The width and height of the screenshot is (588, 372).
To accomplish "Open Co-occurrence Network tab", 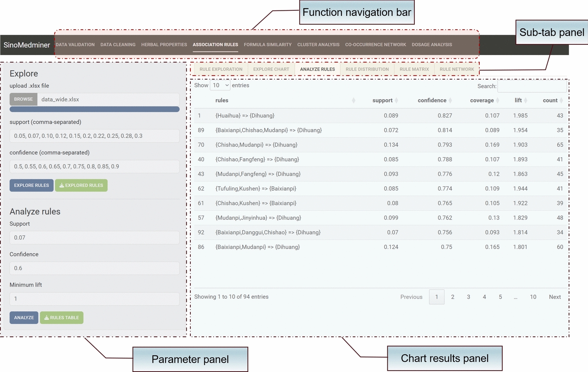I will pyautogui.click(x=375, y=45).
